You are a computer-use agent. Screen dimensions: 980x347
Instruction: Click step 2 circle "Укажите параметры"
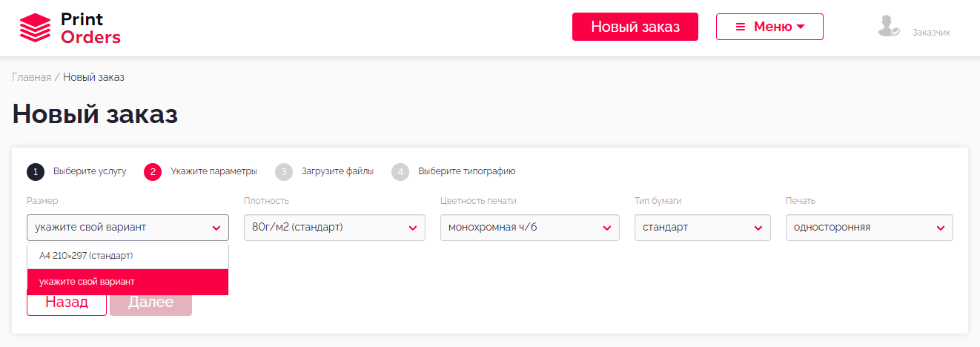tap(153, 172)
